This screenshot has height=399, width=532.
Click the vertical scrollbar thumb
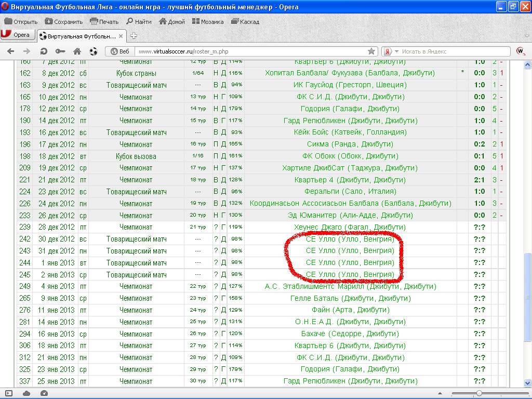click(x=528, y=297)
